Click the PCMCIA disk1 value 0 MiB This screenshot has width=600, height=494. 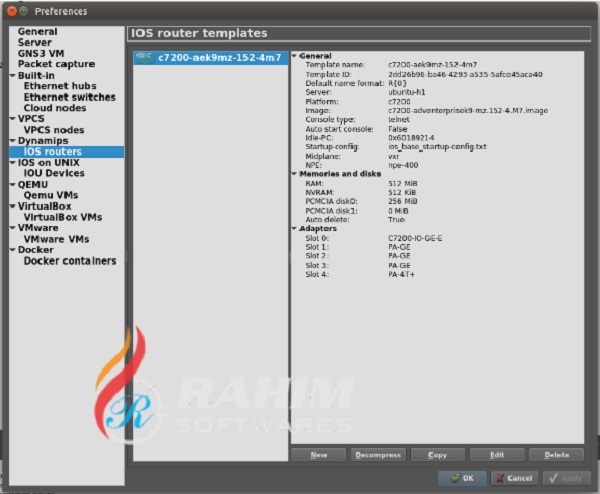point(398,211)
